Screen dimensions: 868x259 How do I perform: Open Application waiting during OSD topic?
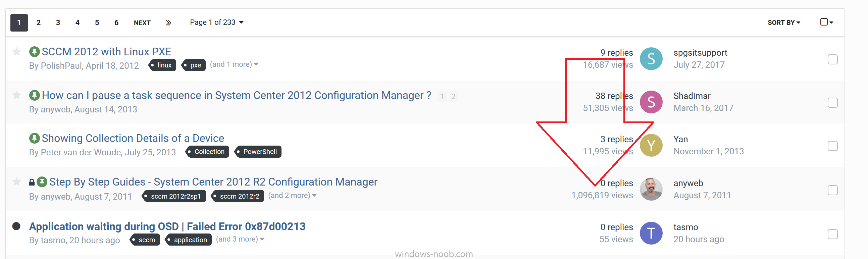(x=167, y=226)
